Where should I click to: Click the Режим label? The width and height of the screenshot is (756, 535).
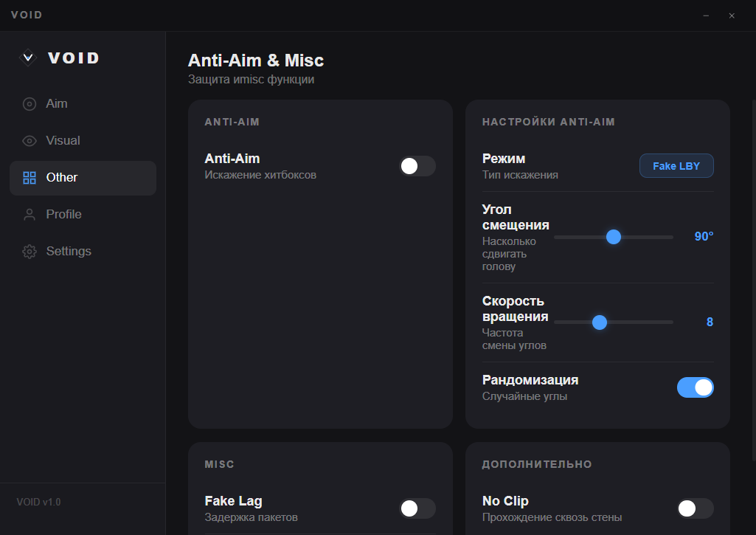point(504,159)
